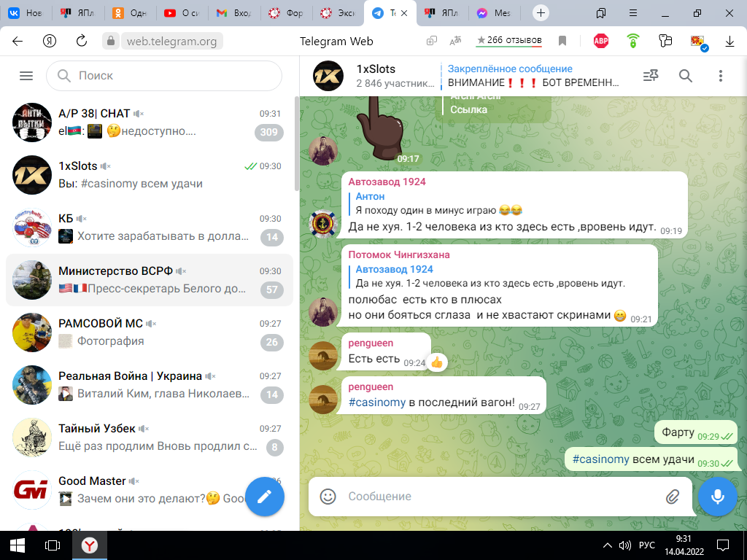Attach a file with paperclip icon

pos(672,497)
